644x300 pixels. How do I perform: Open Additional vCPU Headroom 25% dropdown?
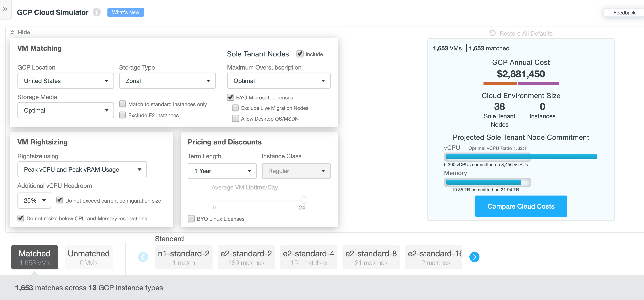click(34, 200)
